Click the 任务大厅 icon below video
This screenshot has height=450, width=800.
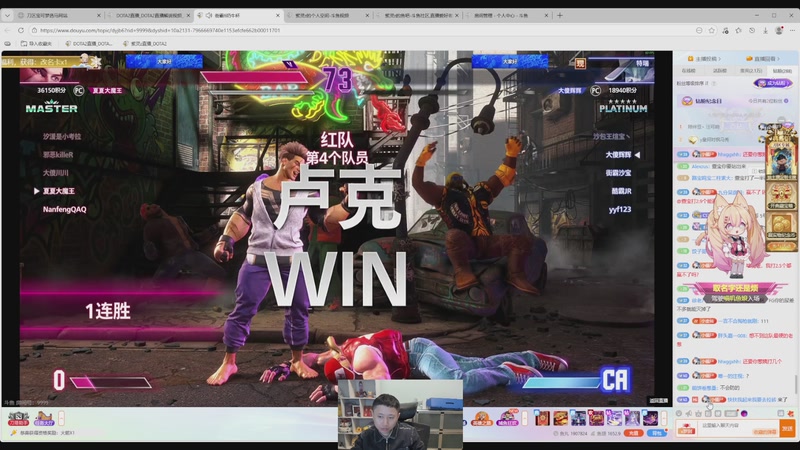click(43, 419)
